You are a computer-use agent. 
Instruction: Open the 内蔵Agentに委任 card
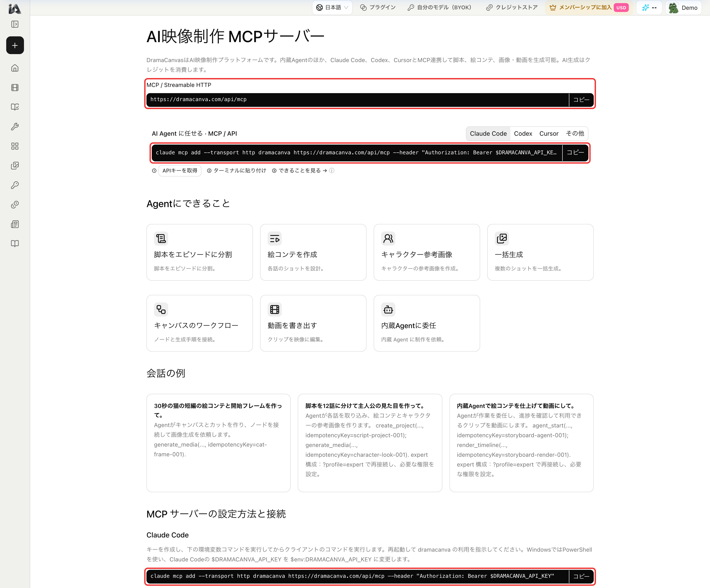[x=427, y=323]
